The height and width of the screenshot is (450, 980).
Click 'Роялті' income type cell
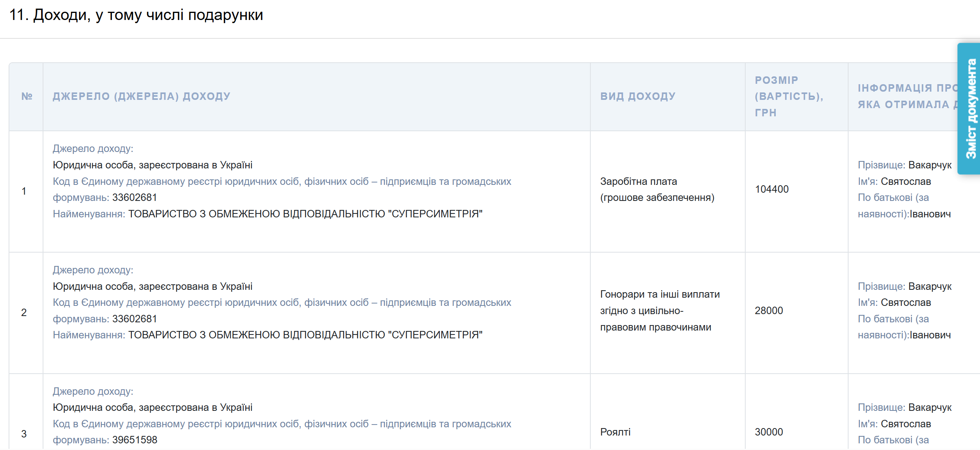pos(615,432)
